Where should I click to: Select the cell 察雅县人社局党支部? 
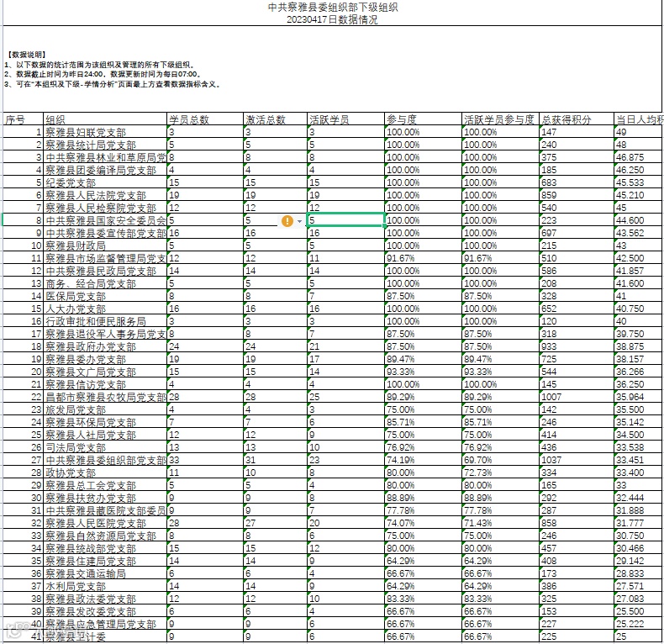point(105,435)
